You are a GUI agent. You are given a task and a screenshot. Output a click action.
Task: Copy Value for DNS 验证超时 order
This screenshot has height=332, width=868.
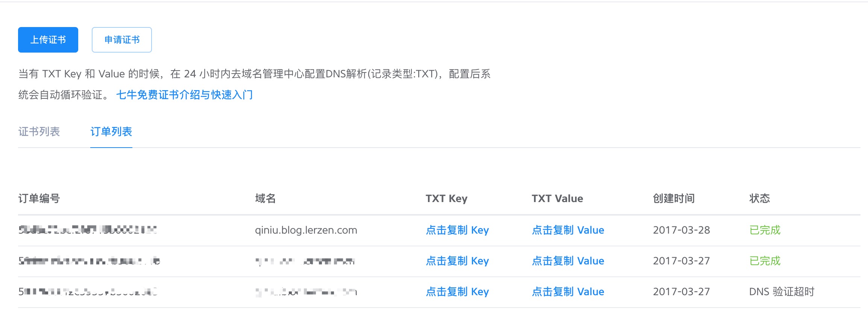(x=568, y=291)
